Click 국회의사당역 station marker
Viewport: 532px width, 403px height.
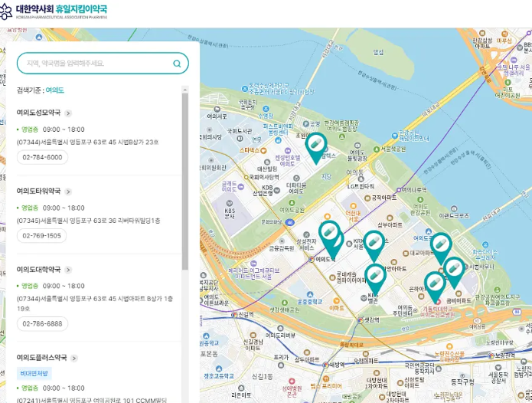(x=246, y=177)
